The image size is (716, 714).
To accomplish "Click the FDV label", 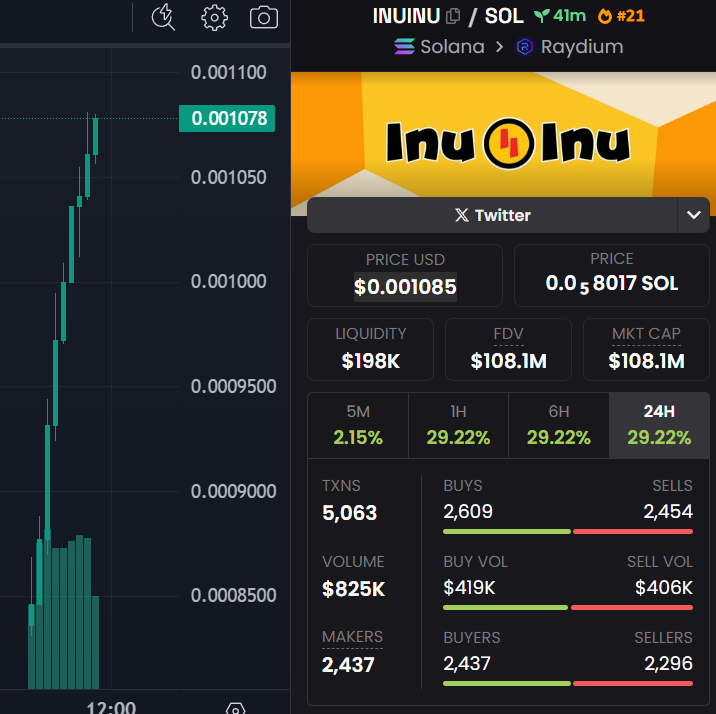I will coord(508,334).
